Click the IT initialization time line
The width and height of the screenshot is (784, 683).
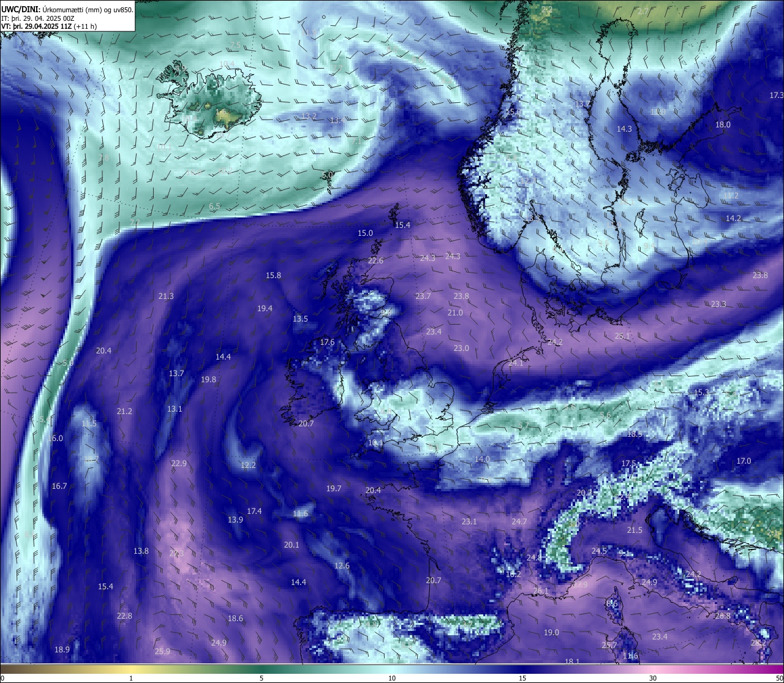38,18
